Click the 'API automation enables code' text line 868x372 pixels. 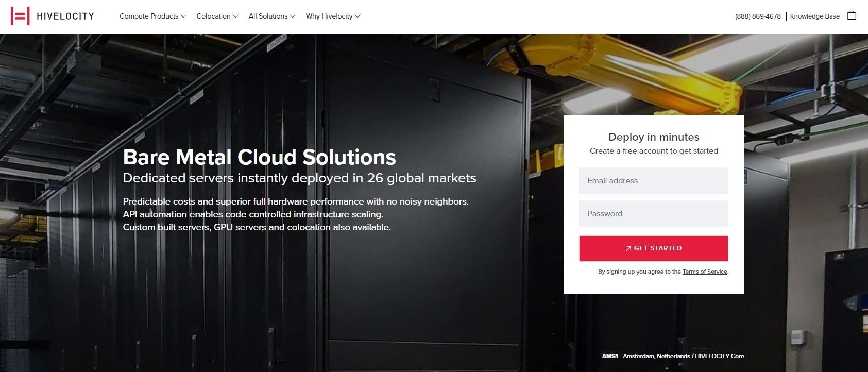[253, 214]
